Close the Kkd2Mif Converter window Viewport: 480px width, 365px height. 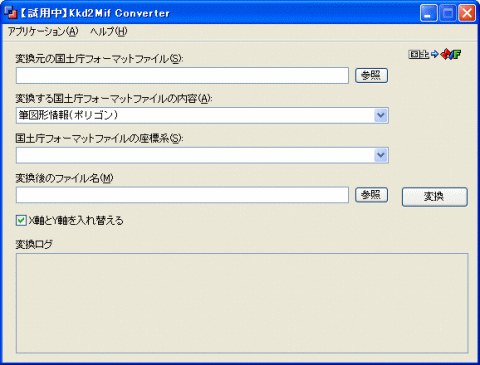pyautogui.click(x=467, y=13)
